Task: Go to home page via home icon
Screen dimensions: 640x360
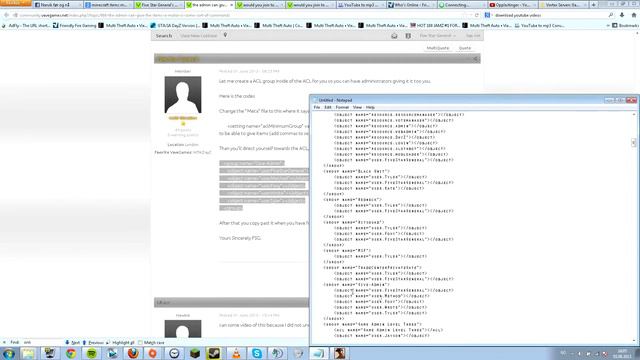Action: [x=634, y=15]
